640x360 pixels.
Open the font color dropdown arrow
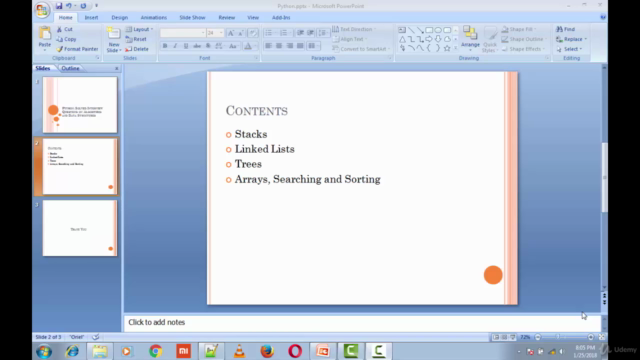255,46
